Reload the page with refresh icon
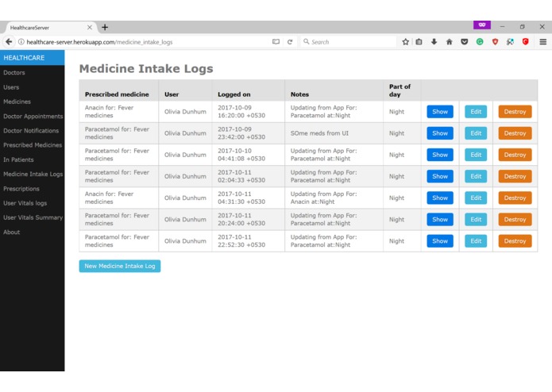This screenshot has height=392, width=552. pyautogui.click(x=290, y=42)
